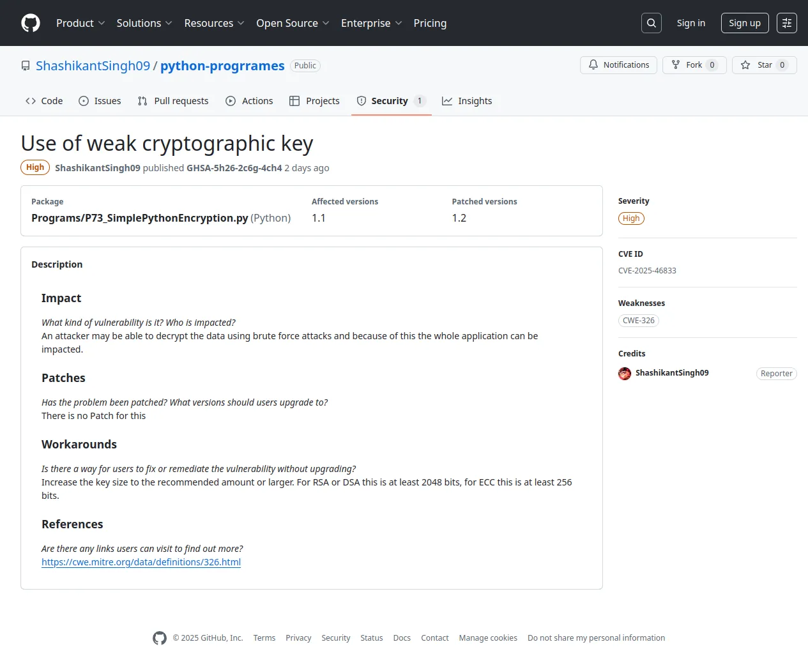Go to Pricing page
Viewport: 808px width, 672px height.
(430, 23)
